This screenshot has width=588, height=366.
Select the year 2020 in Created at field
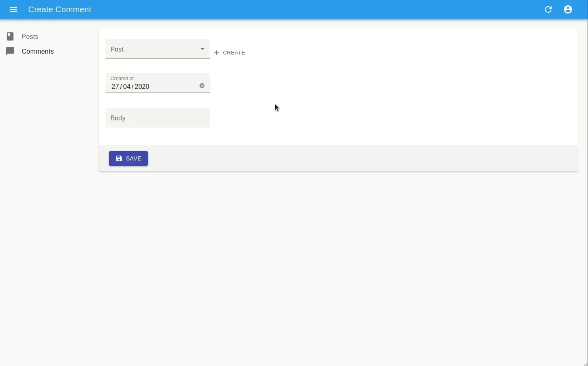pos(142,87)
